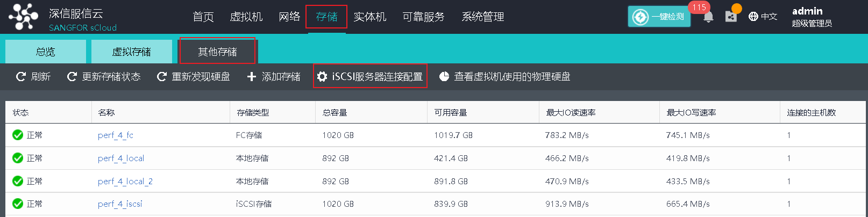Open the notifications bell icon
Viewport: 868px width, 217px height.
tap(708, 17)
